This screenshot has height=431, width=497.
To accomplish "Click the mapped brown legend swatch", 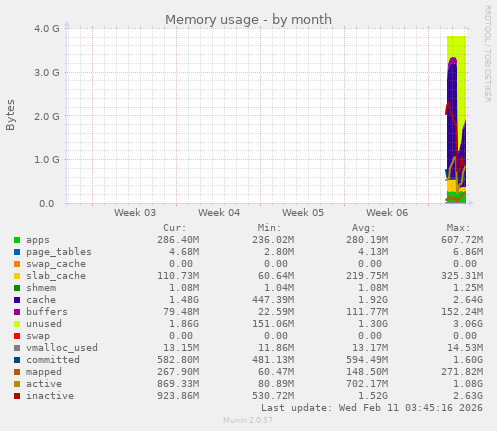I will [x=17, y=372].
